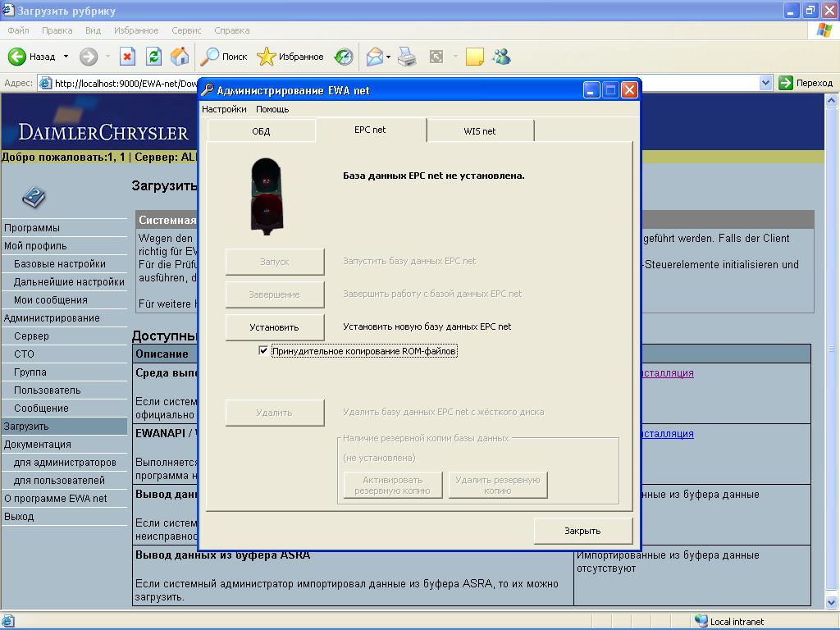Click the Завершение button

(x=274, y=294)
